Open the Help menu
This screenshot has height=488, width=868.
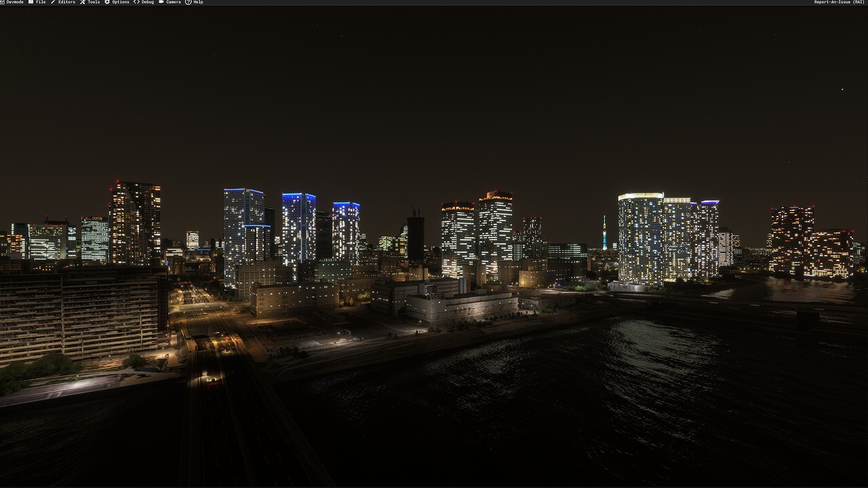coord(198,2)
